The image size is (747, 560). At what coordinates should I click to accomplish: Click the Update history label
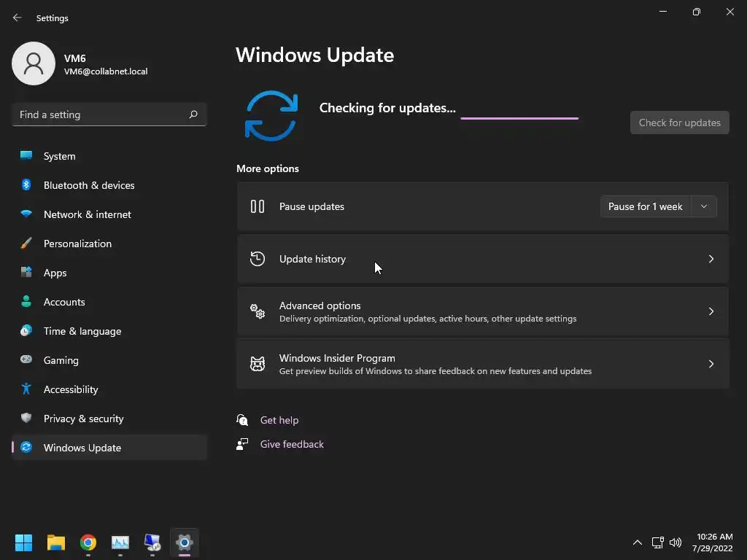point(312,259)
